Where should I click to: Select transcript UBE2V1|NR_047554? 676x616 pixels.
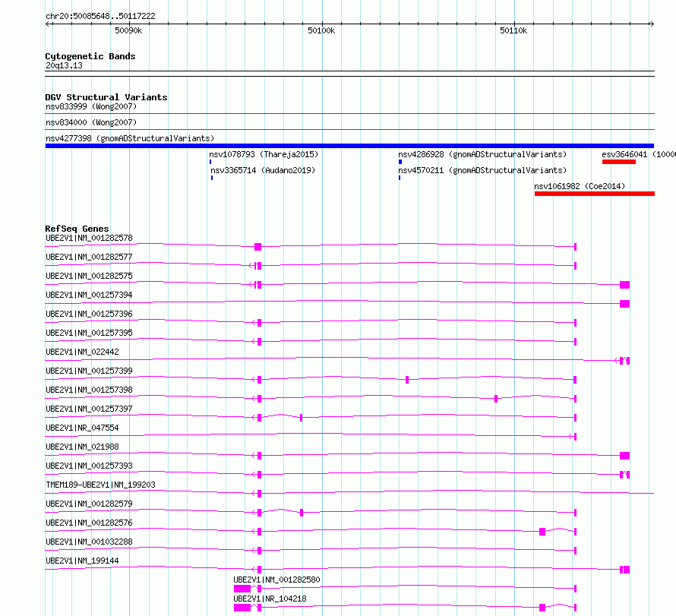click(x=82, y=428)
